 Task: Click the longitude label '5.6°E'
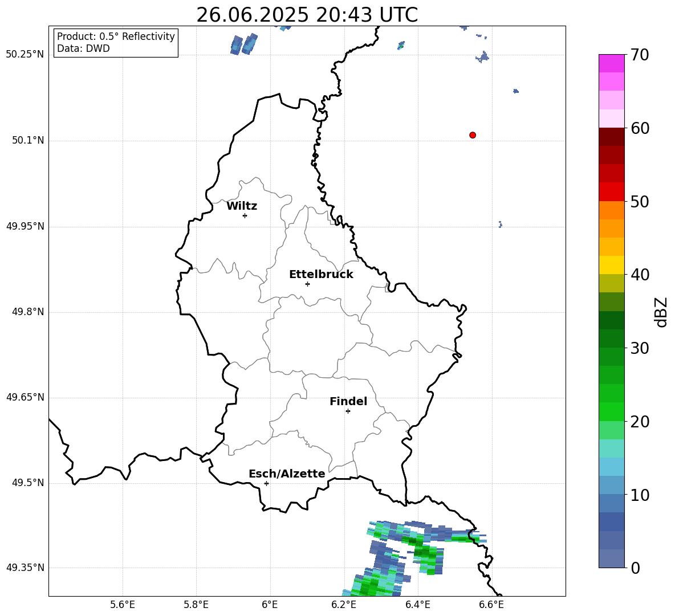(x=123, y=605)
